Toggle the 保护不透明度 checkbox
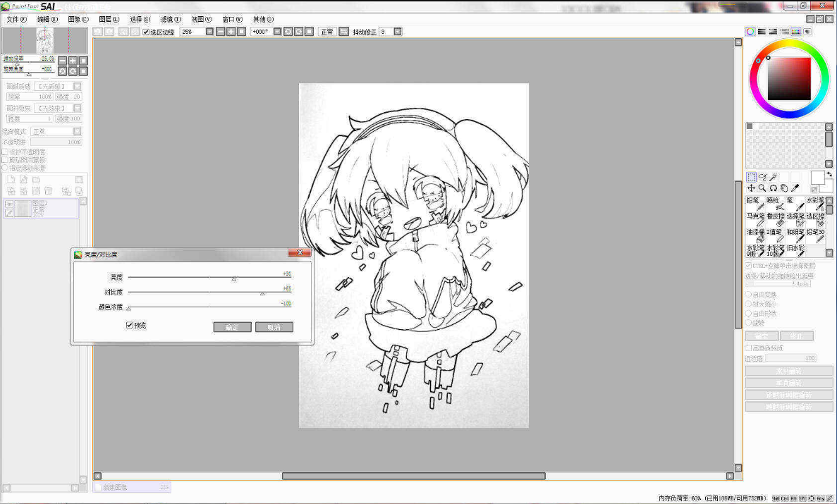 pos(5,152)
